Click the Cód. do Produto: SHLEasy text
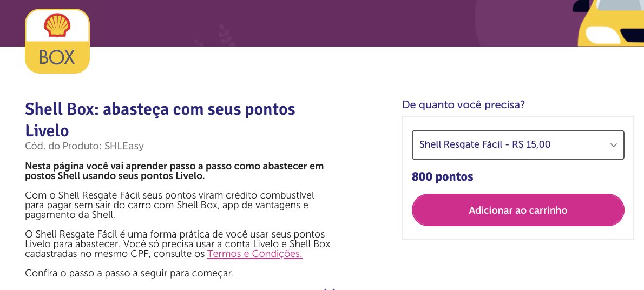This screenshot has width=644, height=290. [84, 146]
